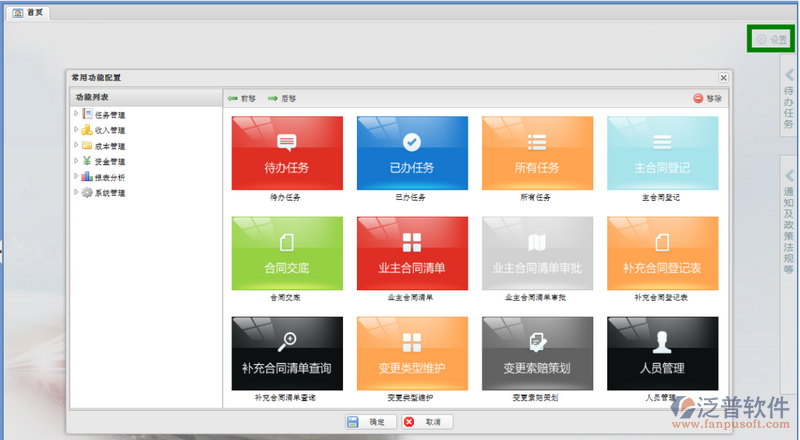Screen dimensions: 800x440
Task: Open 系统管理 in the function list
Action: click(x=109, y=193)
